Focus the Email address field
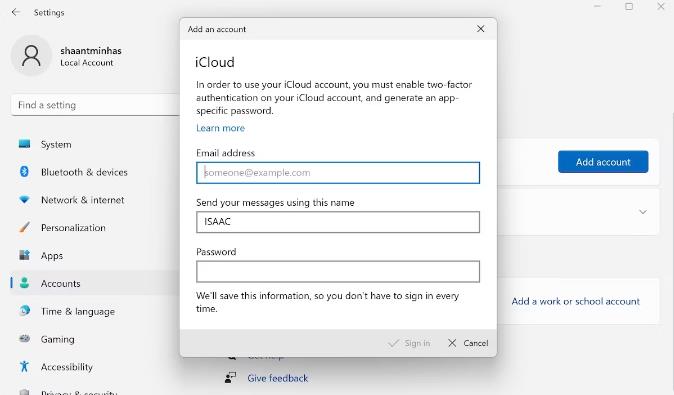Viewport: 674px width, 395px height. tap(338, 173)
